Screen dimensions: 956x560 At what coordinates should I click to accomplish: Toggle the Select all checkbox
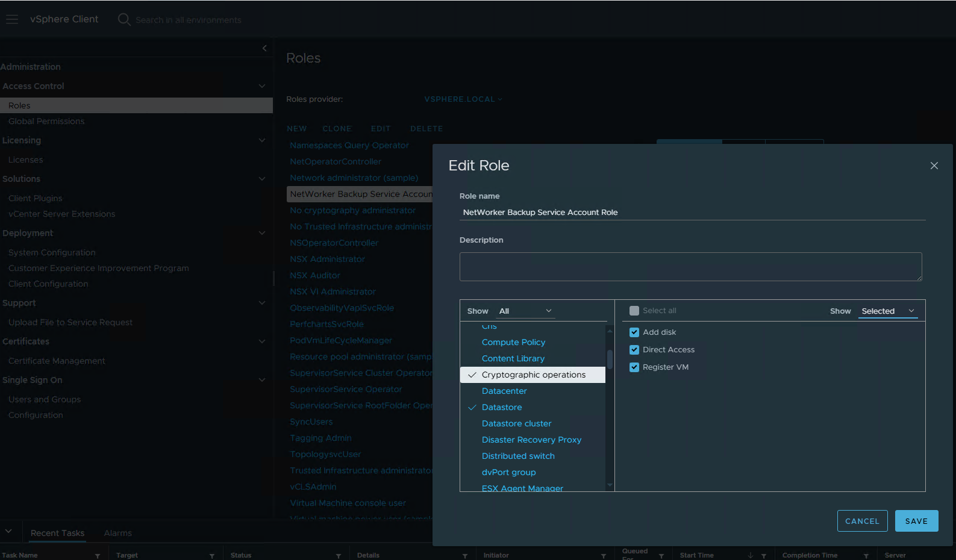pyautogui.click(x=634, y=311)
